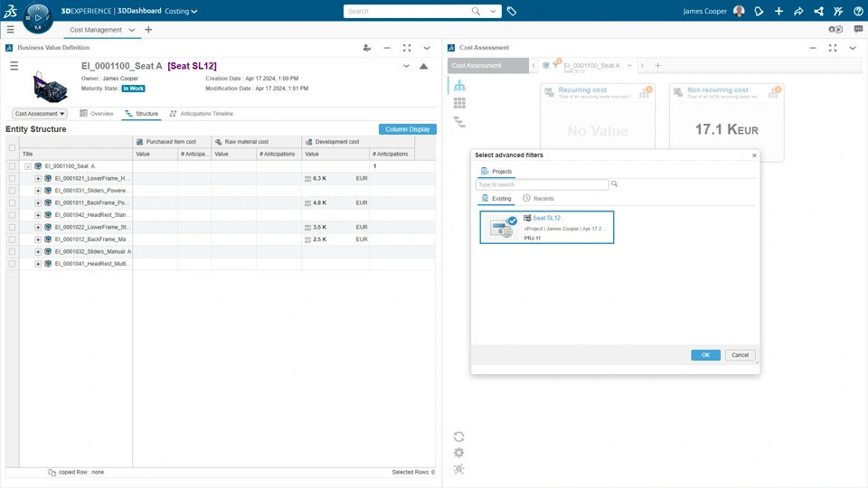This screenshot has width=868, height=488.
Task: Check the EI_0001021_LowerFrame_H row checkbox
Action: tap(12, 178)
